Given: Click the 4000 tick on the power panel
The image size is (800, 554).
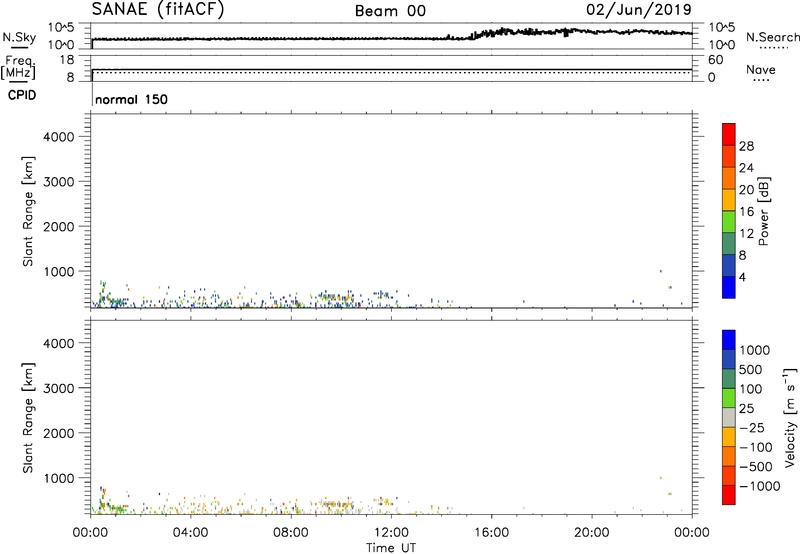Looking at the screenshot, I should tap(59, 137).
